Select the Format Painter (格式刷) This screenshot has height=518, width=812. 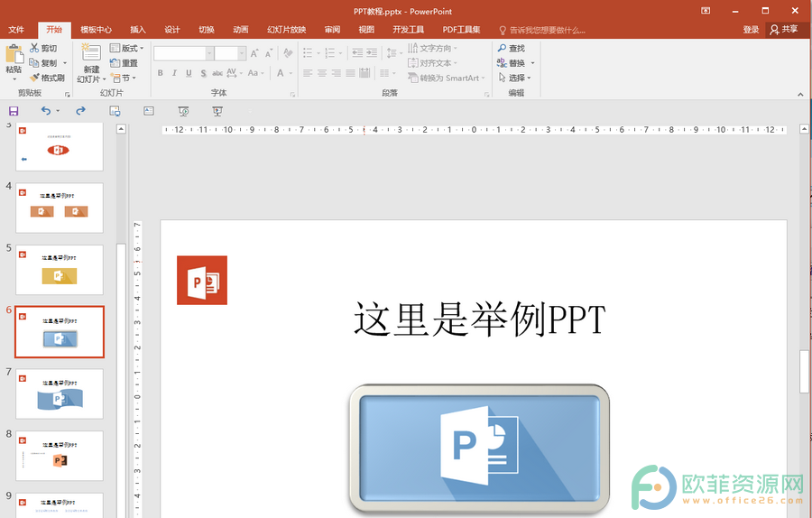pos(47,78)
